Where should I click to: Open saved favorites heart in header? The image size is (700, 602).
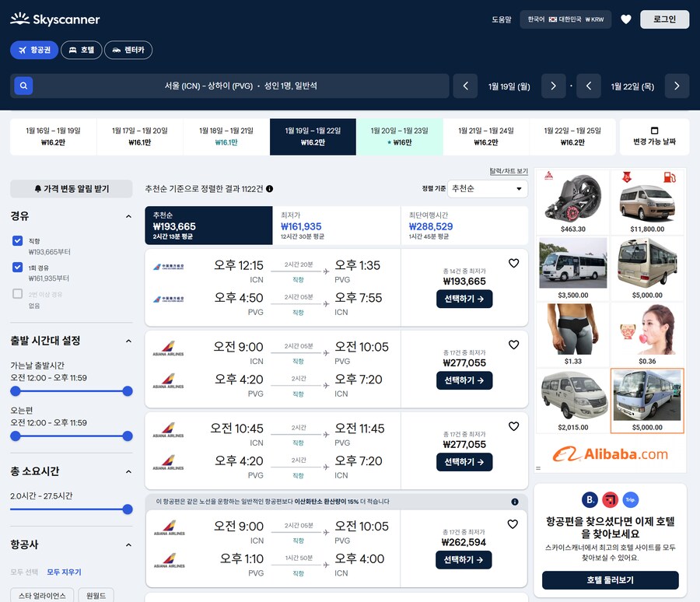(x=626, y=19)
